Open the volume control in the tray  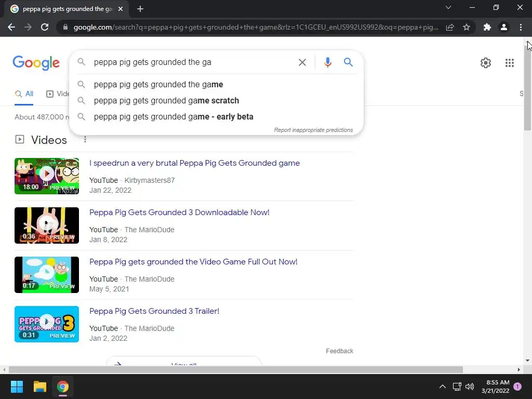coord(470,387)
